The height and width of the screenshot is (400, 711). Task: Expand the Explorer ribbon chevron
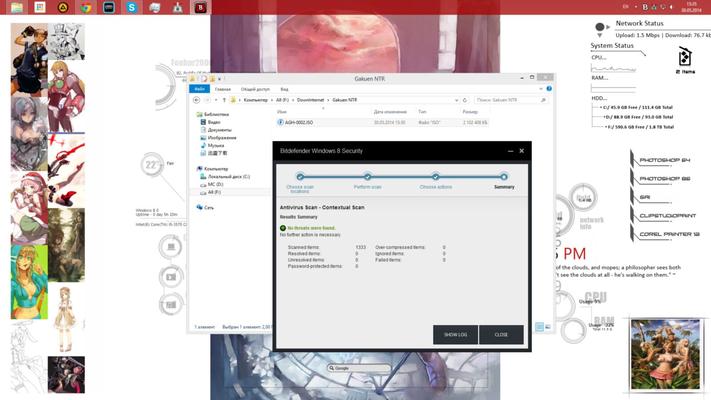(541, 89)
